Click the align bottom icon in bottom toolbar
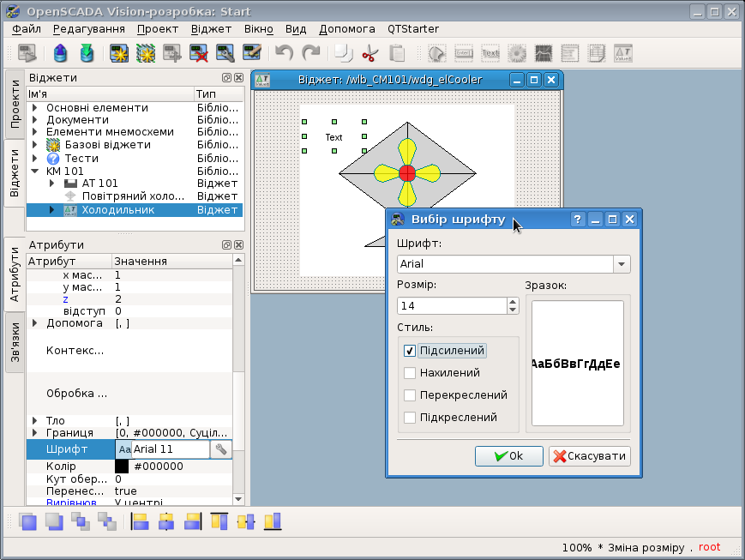The width and height of the screenshot is (745, 560). pos(273,521)
